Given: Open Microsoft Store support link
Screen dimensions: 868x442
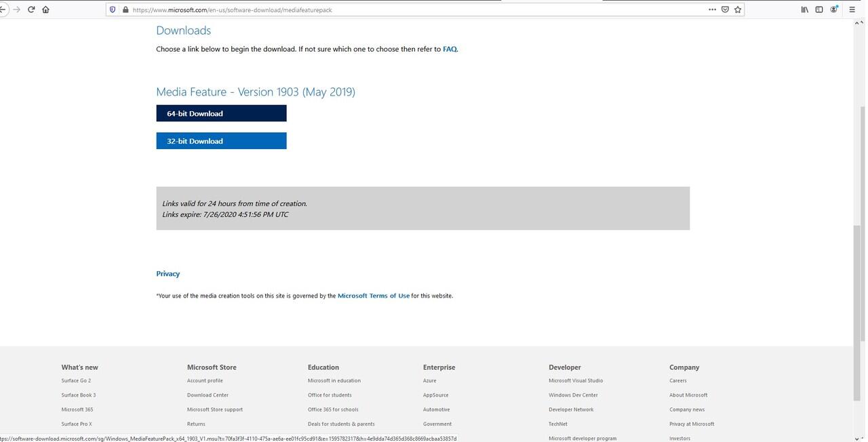Looking at the screenshot, I should click(x=215, y=409).
